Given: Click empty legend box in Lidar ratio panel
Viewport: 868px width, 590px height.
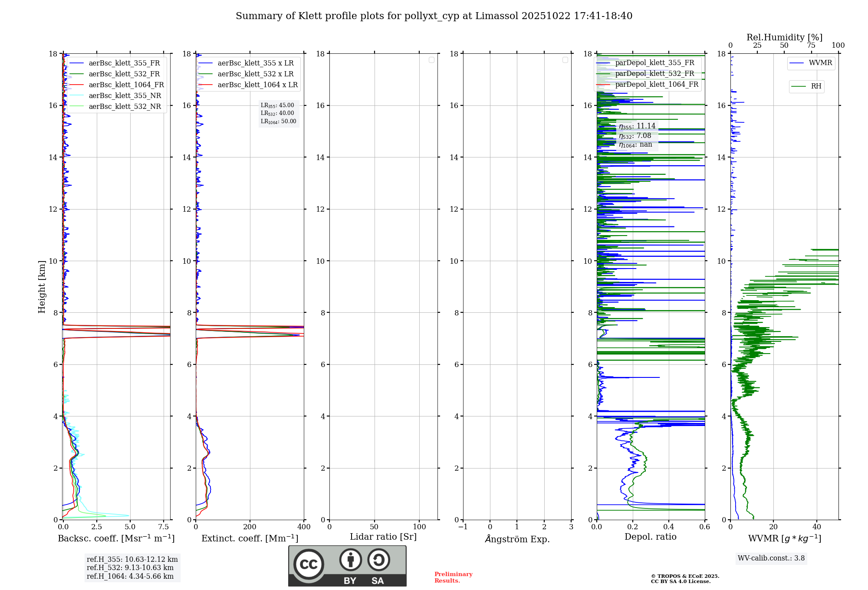Looking at the screenshot, I should 431,60.
